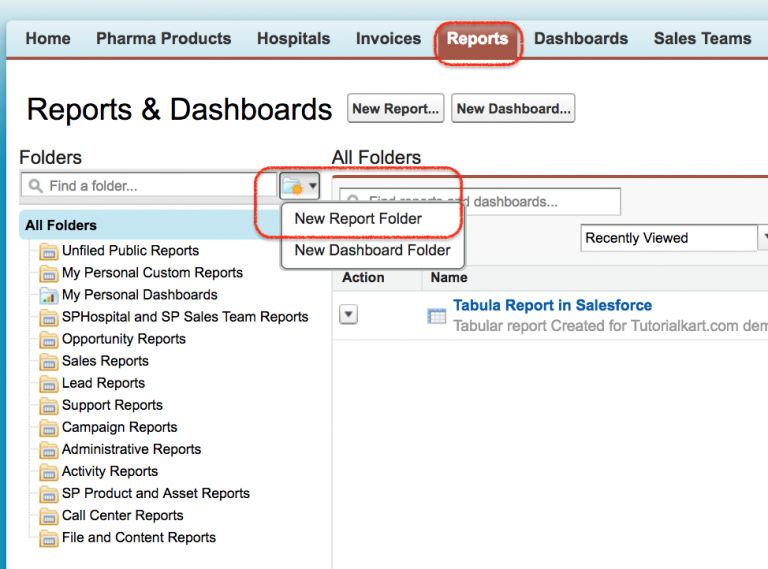The image size is (768, 569).
Task: Select My Personal Dashboards folder label
Action: coord(140,295)
